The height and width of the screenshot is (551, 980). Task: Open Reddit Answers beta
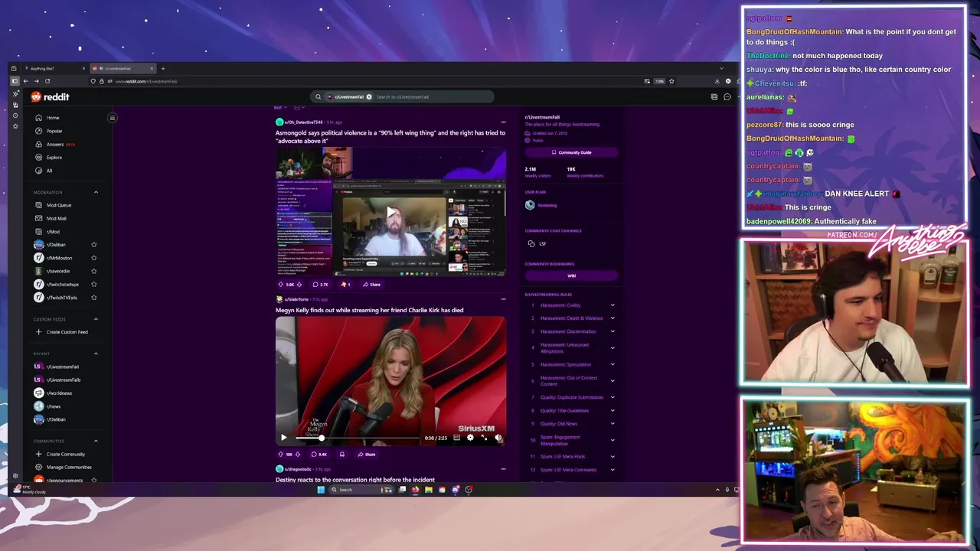(x=55, y=144)
